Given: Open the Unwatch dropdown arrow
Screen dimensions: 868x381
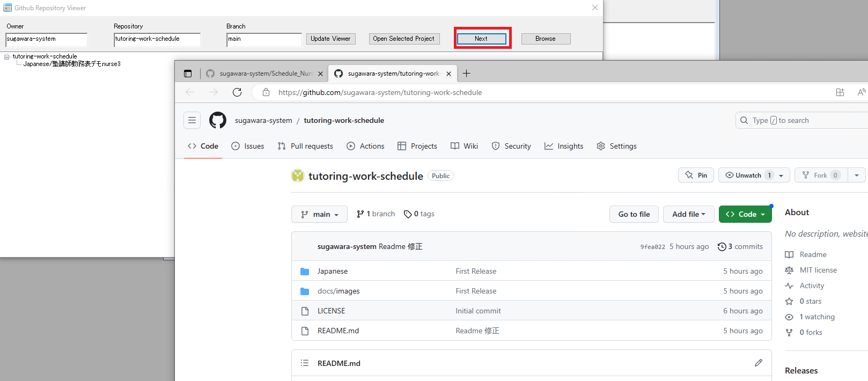Looking at the screenshot, I should tap(782, 175).
